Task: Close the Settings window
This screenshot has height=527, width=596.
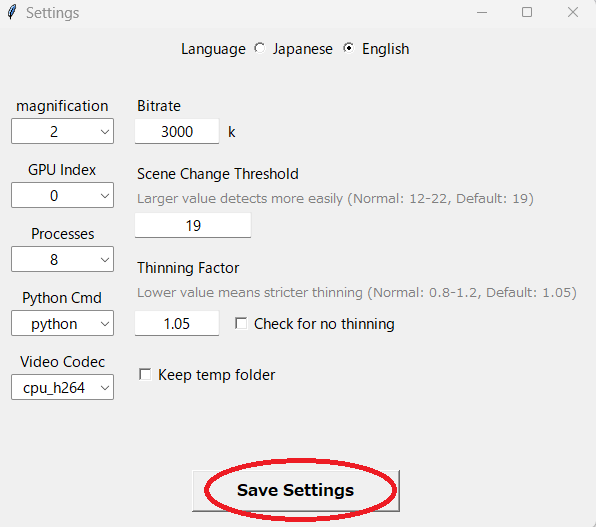Action: pos(572,13)
